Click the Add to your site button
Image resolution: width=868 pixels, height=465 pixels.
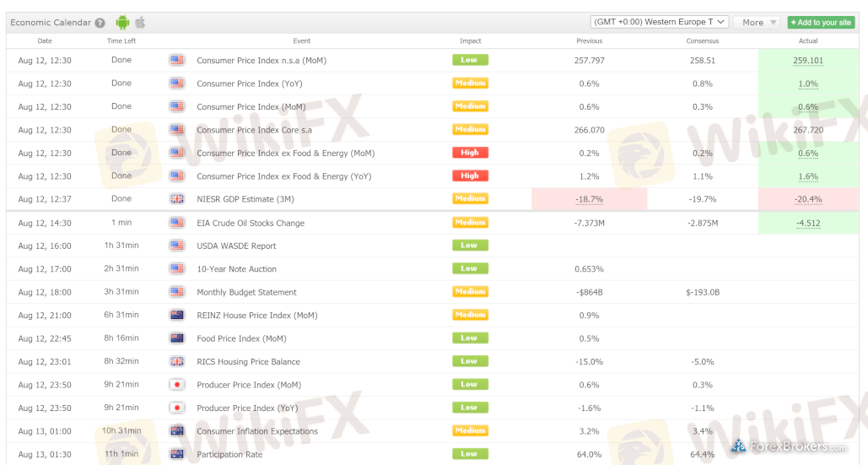(x=821, y=23)
